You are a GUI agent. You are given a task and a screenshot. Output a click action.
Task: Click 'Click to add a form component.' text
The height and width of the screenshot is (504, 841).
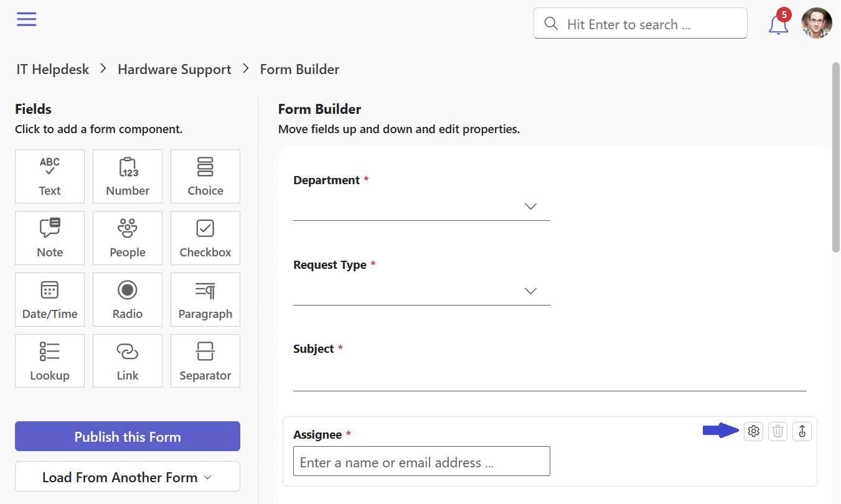coord(98,129)
